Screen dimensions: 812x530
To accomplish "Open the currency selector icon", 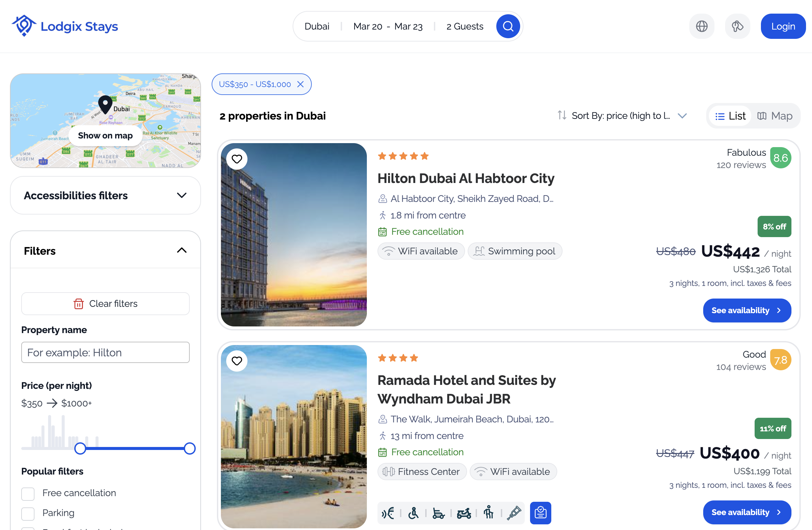I will (737, 26).
